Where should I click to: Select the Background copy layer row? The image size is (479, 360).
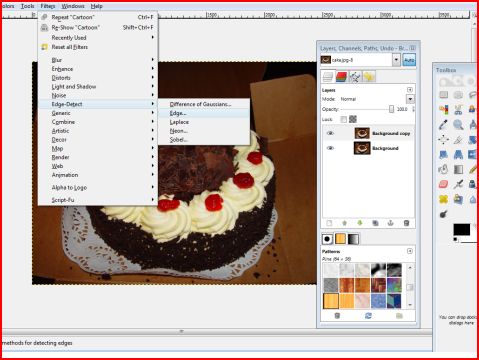point(368,133)
